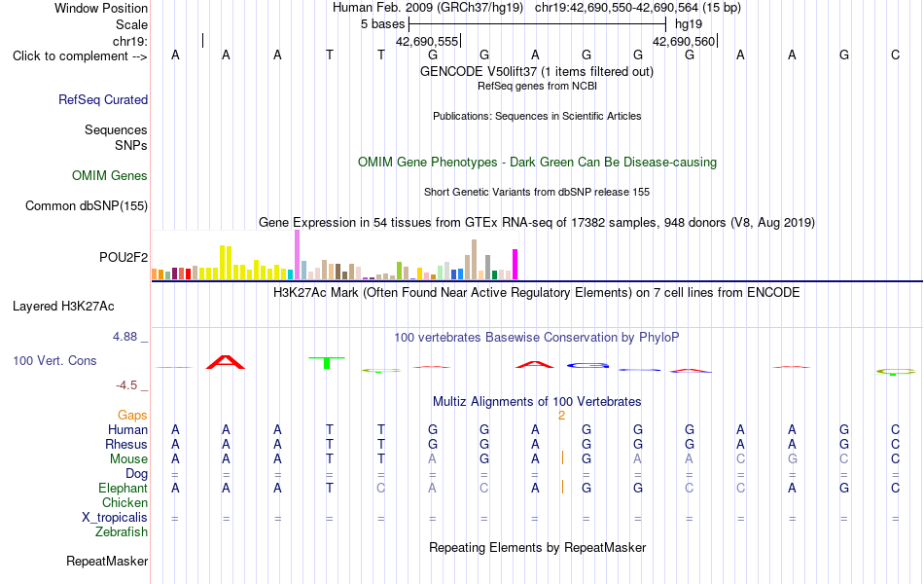The image size is (924, 584).
Task: Click the 4.88 PhyloP upper scale value
Action: 124,336
